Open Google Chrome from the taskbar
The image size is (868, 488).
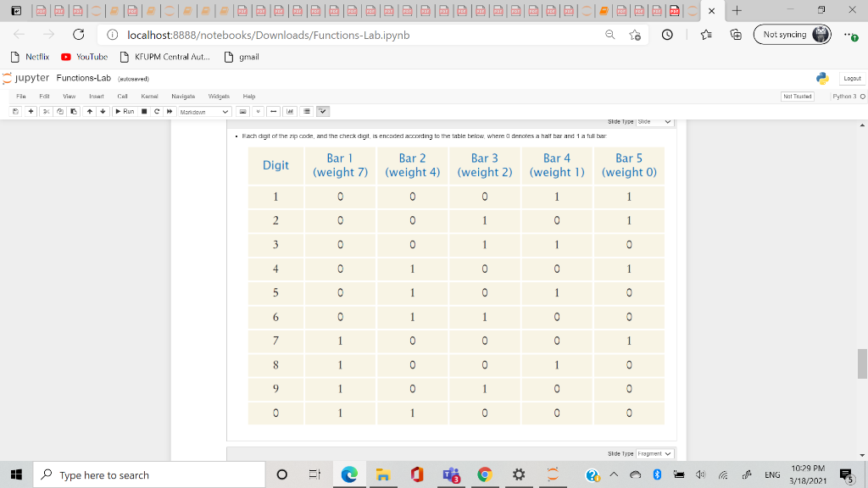[485, 474]
